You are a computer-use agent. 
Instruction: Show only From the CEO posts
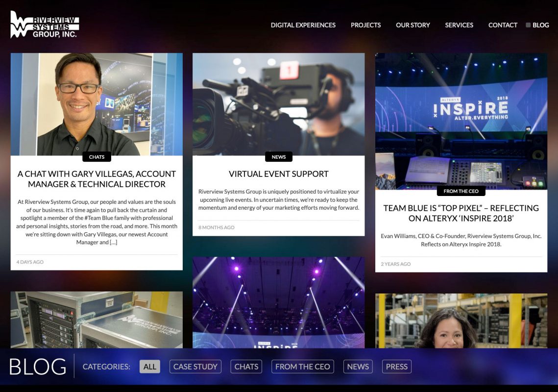pos(302,367)
